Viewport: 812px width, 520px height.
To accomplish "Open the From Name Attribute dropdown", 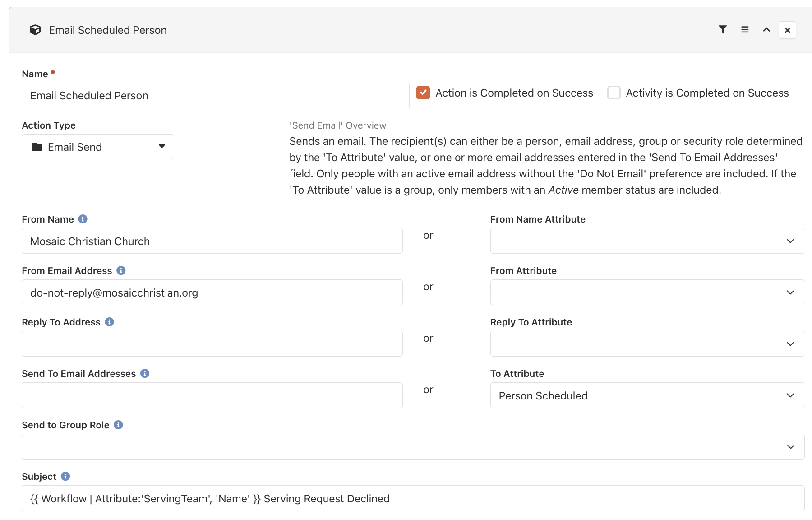I will tap(647, 241).
